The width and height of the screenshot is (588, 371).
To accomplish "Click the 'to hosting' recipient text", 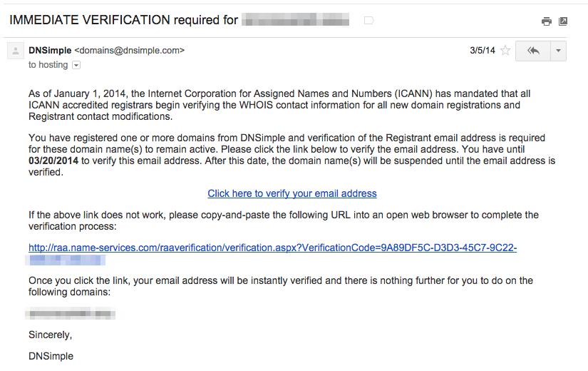I will pos(48,65).
